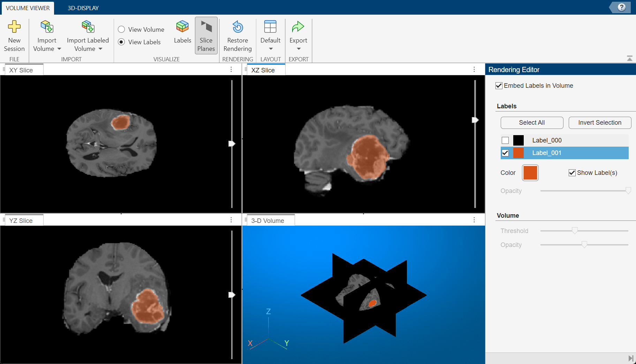Click the New Session plus icon
This screenshot has width=636, height=364.
tap(14, 27)
